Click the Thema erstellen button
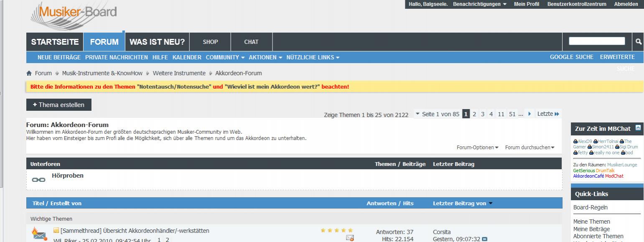This screenshot has height=242, width=644. click(59, 105)
